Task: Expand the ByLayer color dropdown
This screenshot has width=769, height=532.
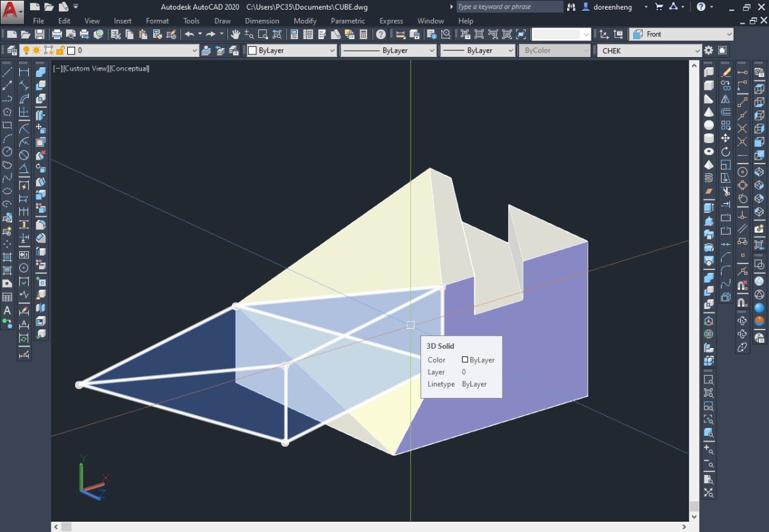Action: [292, 50]
